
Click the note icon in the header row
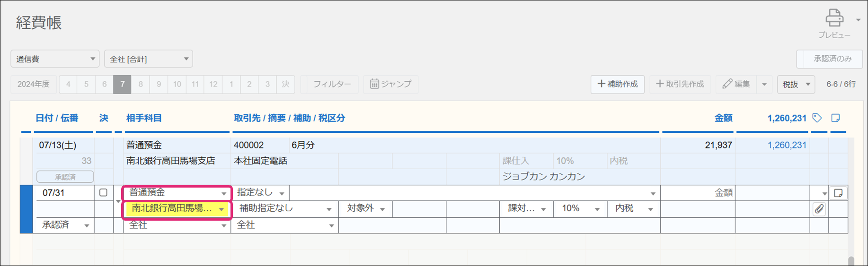(835, 118)
